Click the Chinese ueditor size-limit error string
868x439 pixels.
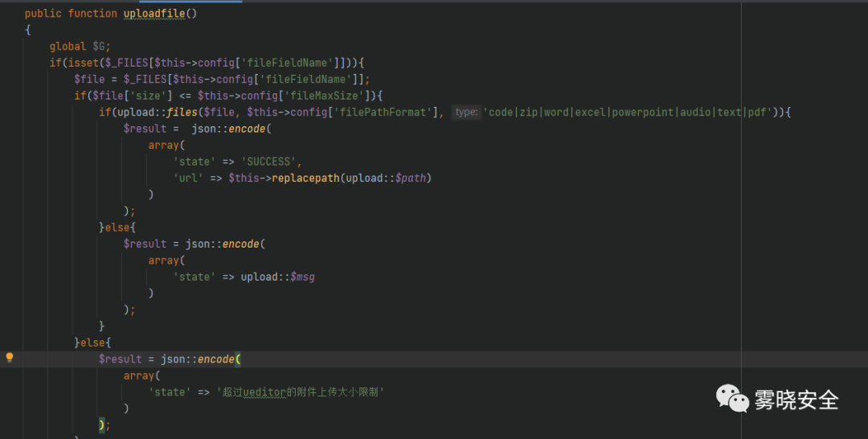[x=300, y=392]
